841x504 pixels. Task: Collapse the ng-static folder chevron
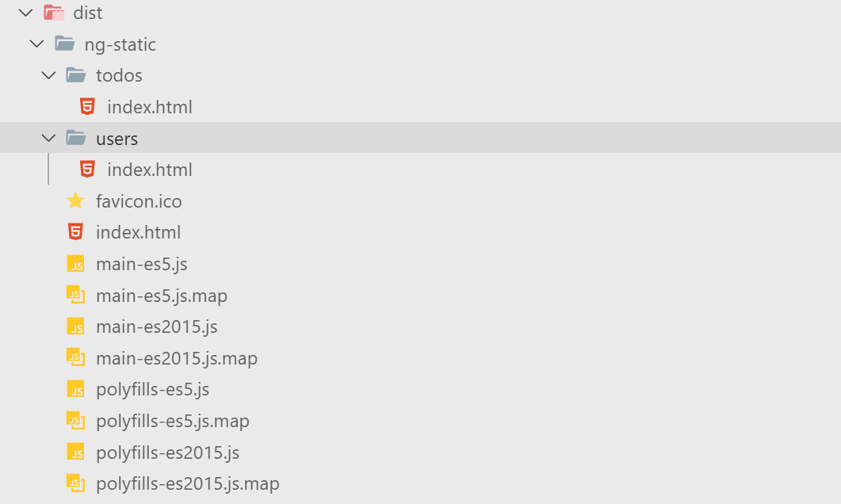(x=37, y=44)
